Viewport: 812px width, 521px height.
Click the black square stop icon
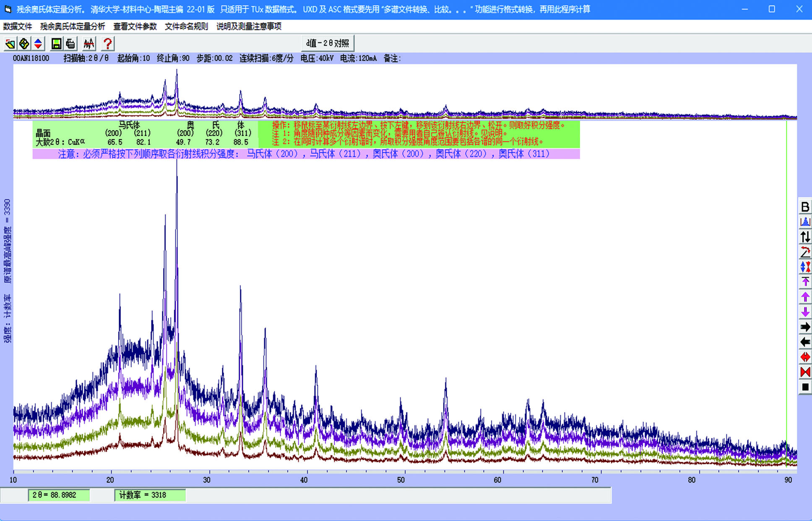[x=805, y=387]
